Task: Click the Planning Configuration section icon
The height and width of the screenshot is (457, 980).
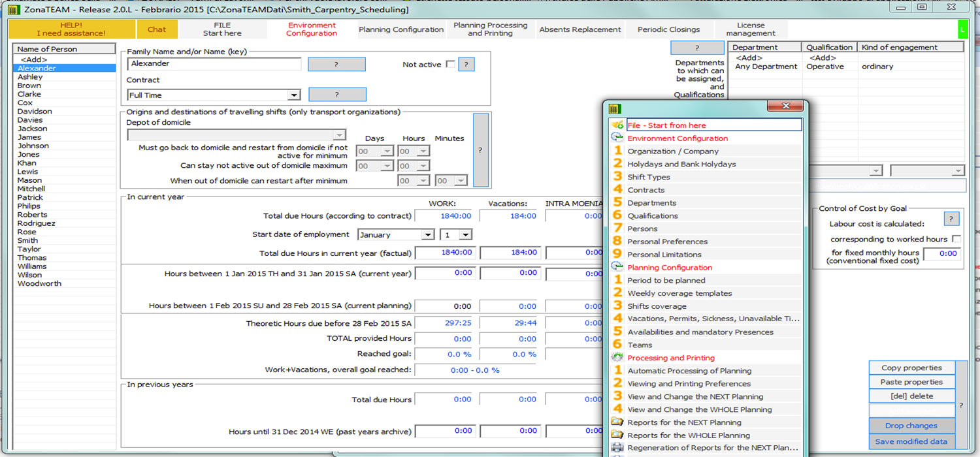Action: coord(617,267)
